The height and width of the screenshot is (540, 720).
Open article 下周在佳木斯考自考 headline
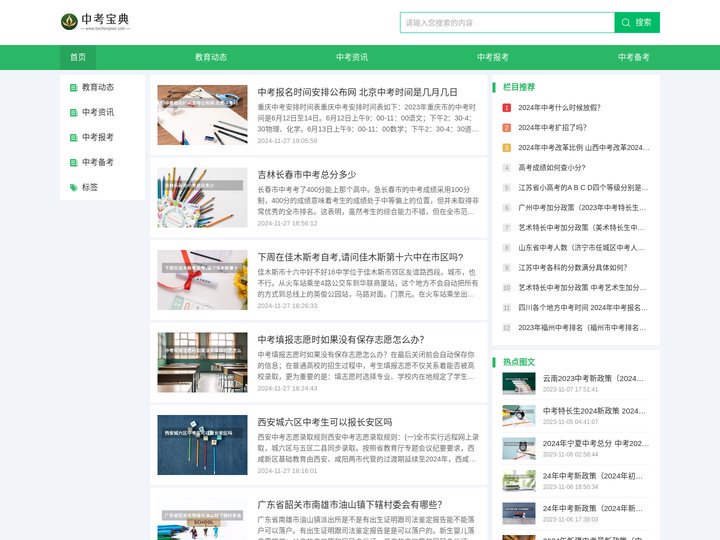point(360,257)
